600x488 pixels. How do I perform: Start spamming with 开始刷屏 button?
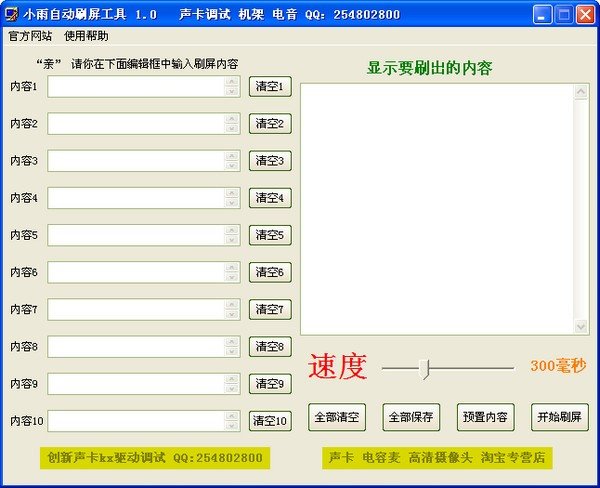click(559, 417)
